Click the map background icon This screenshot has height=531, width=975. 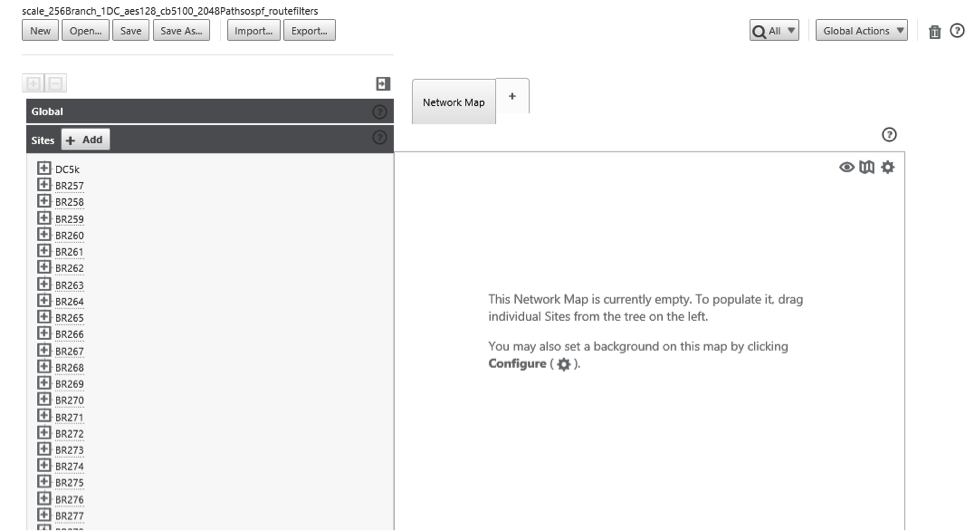point(867,167)
